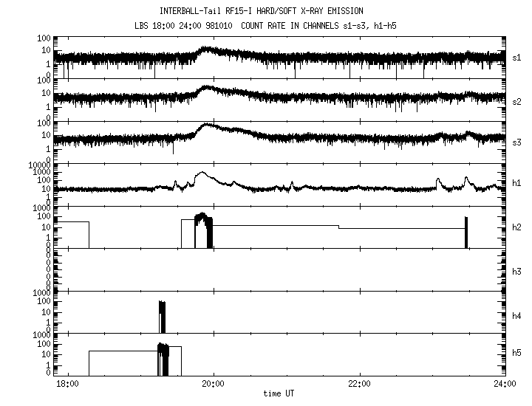This screenshot has height=406, width=532.
Task: Click the 24:00 time axis tick label
Action: [505, 383]
